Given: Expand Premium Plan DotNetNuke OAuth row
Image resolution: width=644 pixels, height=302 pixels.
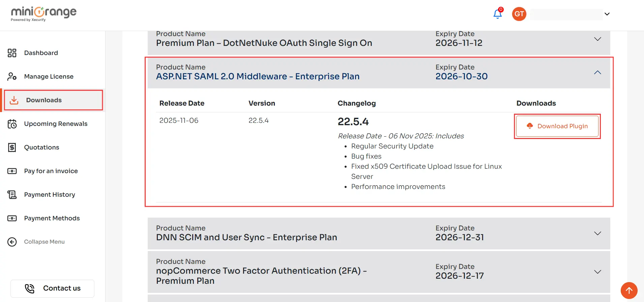Looking at the screenshot, I should pos(597,39).
